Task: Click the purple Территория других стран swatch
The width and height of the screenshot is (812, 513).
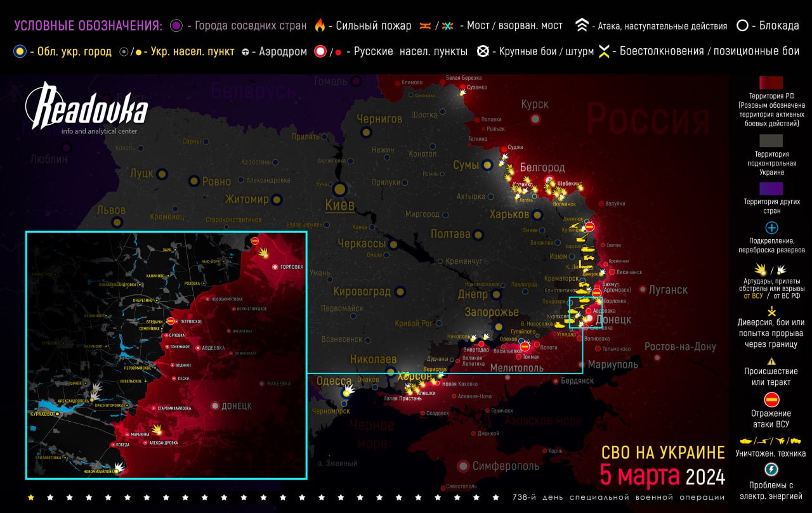Action: click(771, 188)
